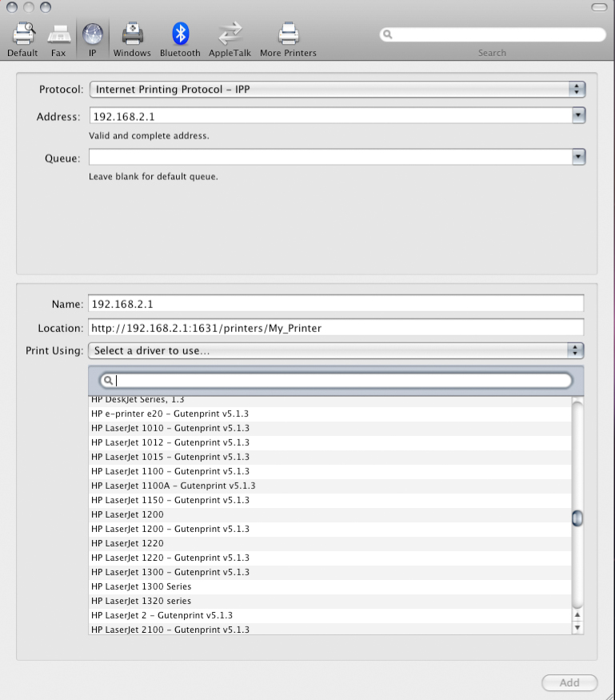615x700 pixels.
Task: Open the Default printer browser icon
Action: tap(23, 34)
